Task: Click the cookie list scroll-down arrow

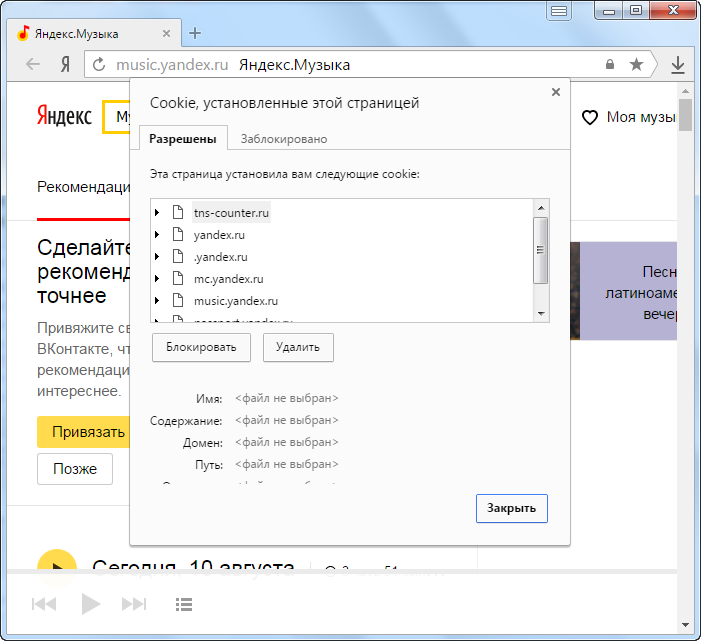Action: [x=541, y=314]
